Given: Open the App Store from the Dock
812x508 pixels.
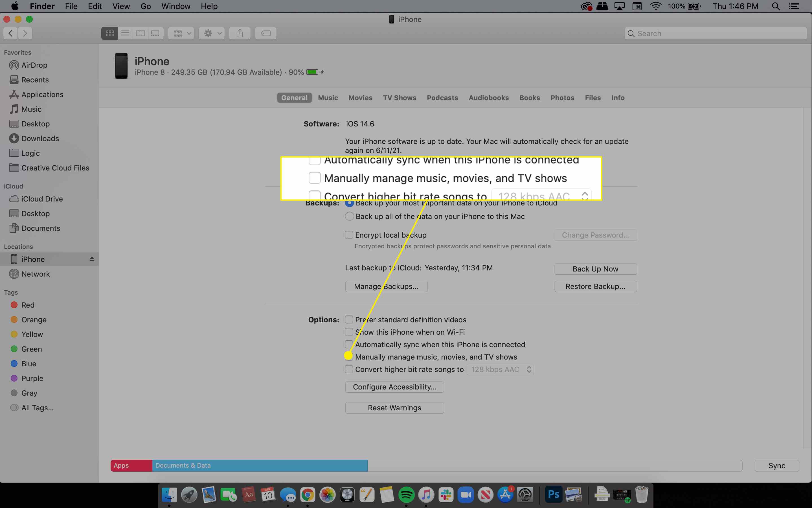Looking at the screenshot, I should 505,495.
